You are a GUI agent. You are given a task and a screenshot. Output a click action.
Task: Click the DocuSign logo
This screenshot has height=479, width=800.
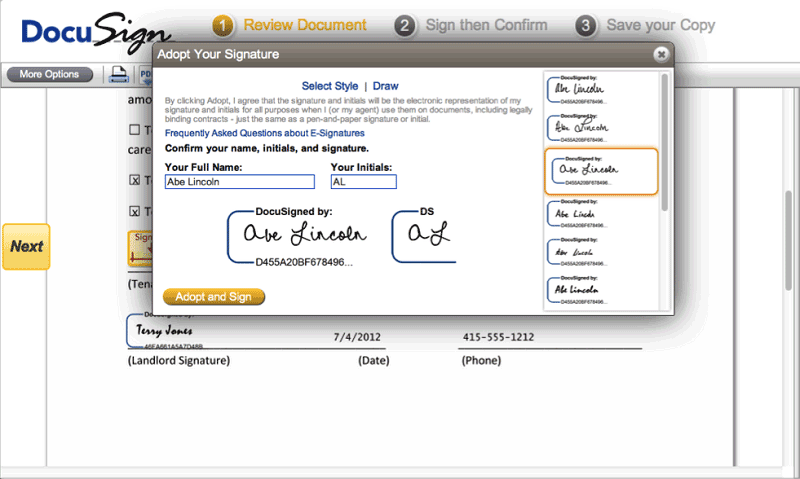point(96,32)
